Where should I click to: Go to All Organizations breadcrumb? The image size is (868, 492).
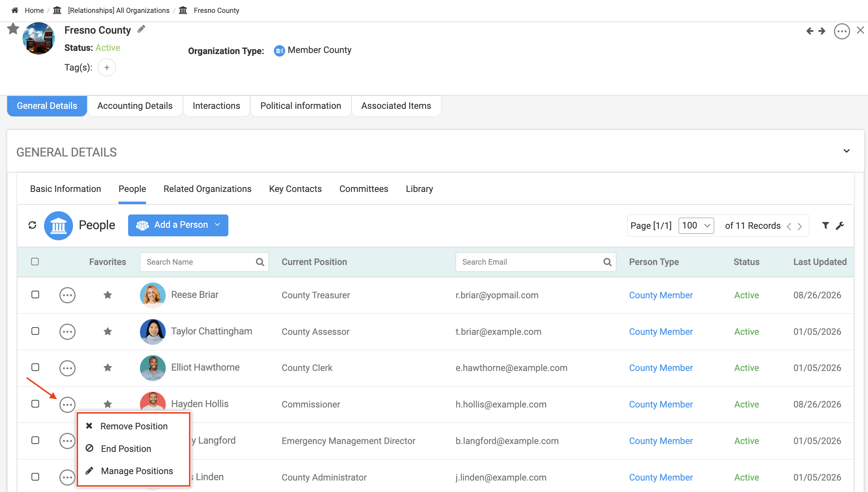[x=118, y=10]
